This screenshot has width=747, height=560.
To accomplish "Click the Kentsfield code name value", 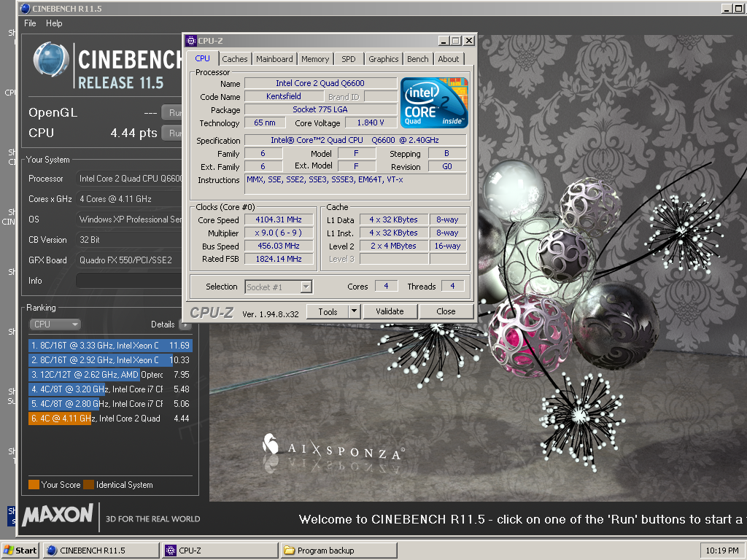I will [x=284, y=96].
